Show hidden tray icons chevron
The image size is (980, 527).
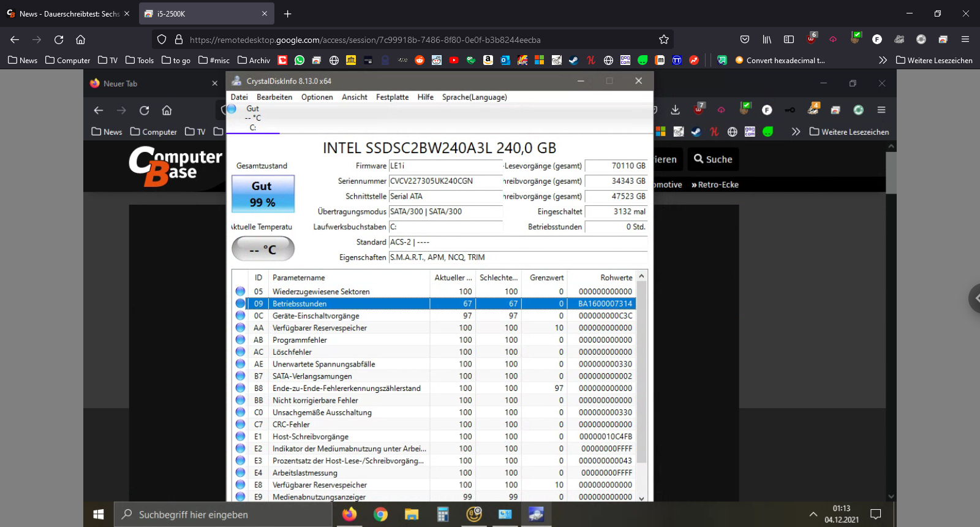(813, 514)
